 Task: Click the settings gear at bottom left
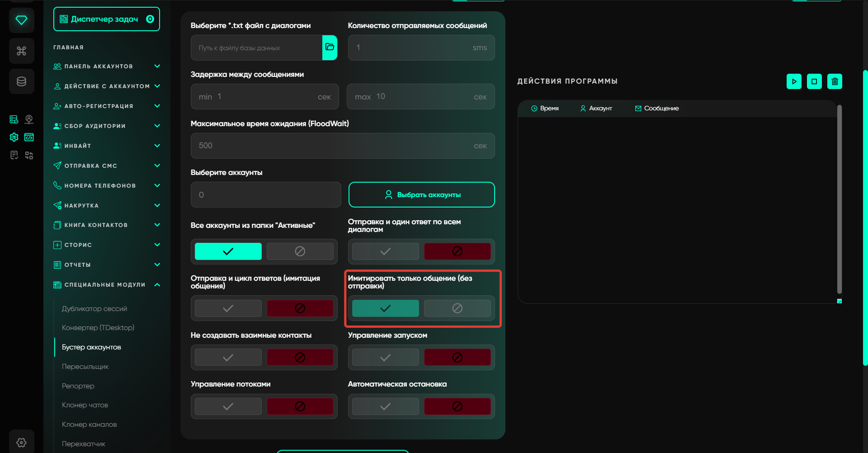tap(21, 442)
